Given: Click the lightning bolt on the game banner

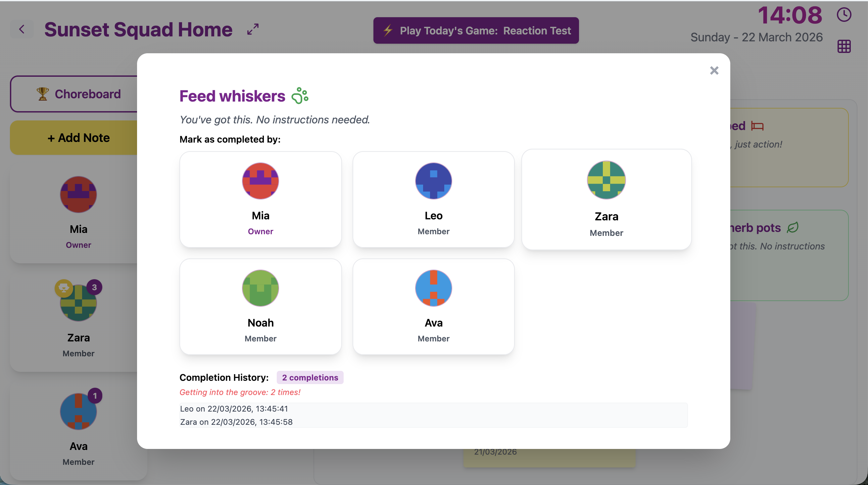Looking at the screenshot, I should click(x=388, y=30).
